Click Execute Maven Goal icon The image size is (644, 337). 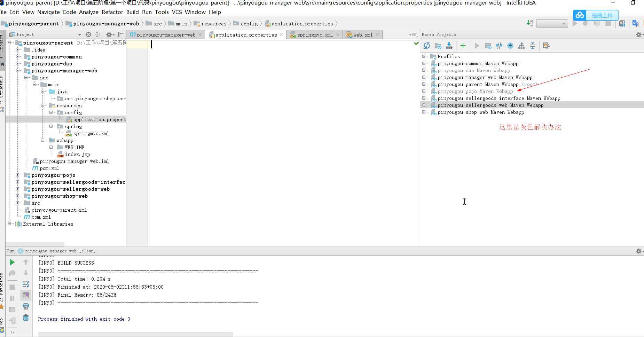[488, 46]
